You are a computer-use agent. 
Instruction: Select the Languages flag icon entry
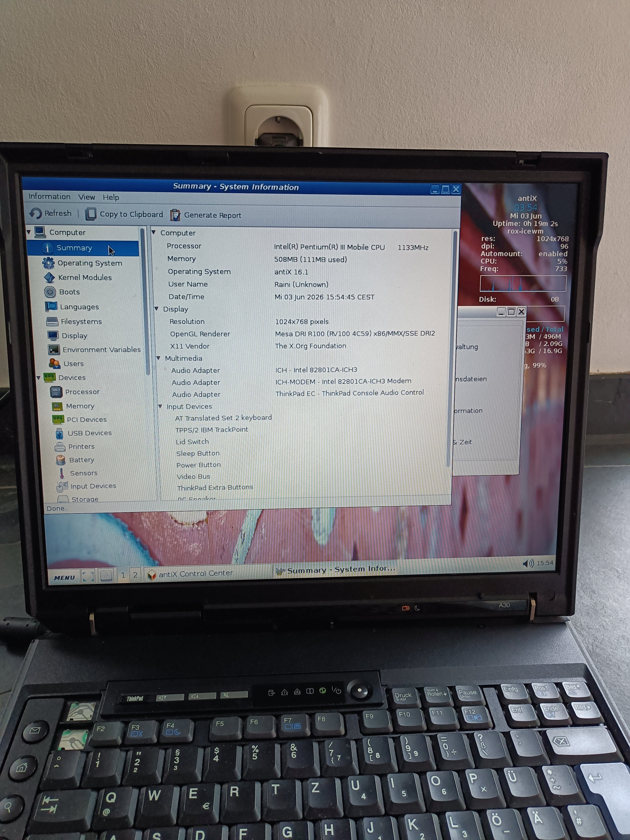(x=51, y=306)
